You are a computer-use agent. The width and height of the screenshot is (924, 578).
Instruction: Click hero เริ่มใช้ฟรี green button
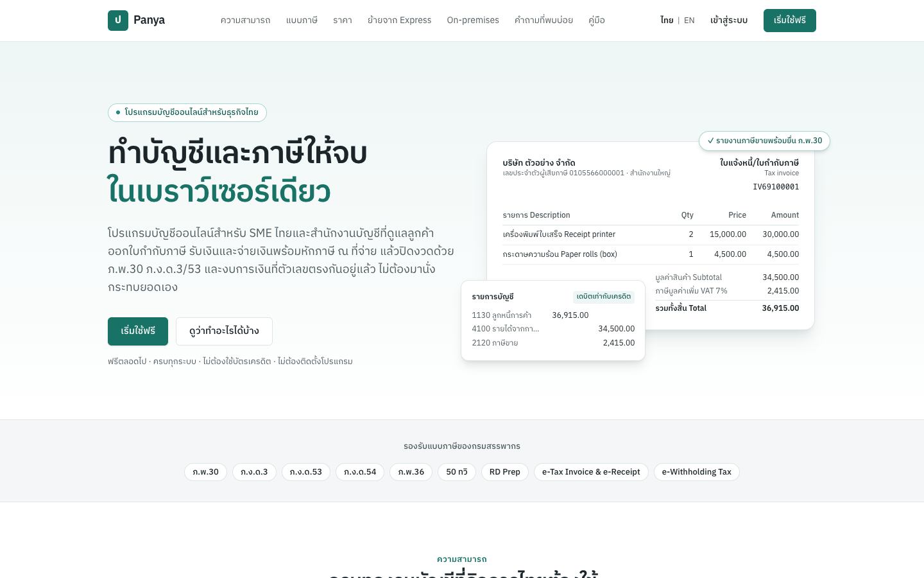point(138,331)
